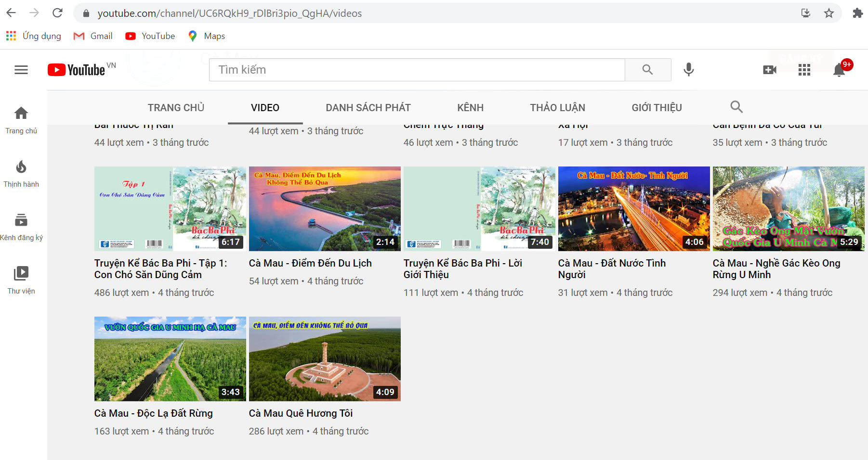Switch to GIỚI THIỆU tab
This screenshot has height=460, width=868.
(x=657, y=107)
